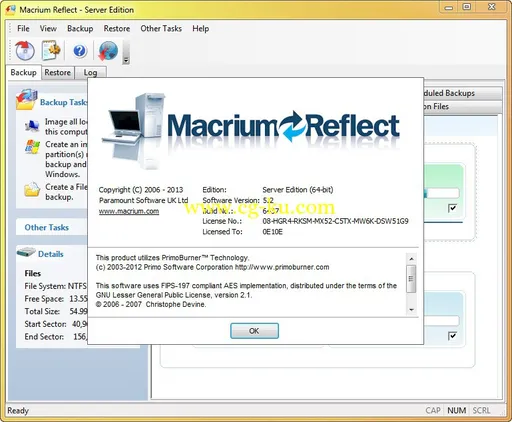Click the NUM status bar indicator
This screenshot has height=422, width=512.
(456, 410)
